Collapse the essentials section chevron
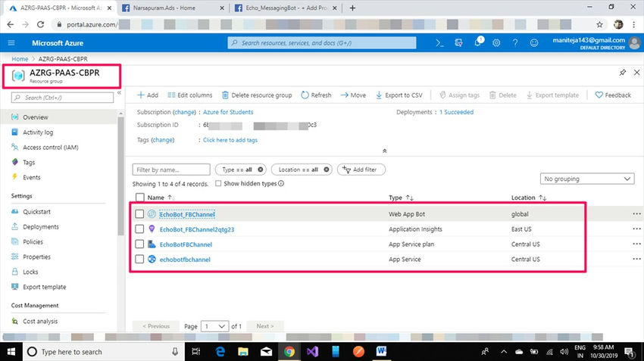Viewport: 644px width, 361px height. 384,151
